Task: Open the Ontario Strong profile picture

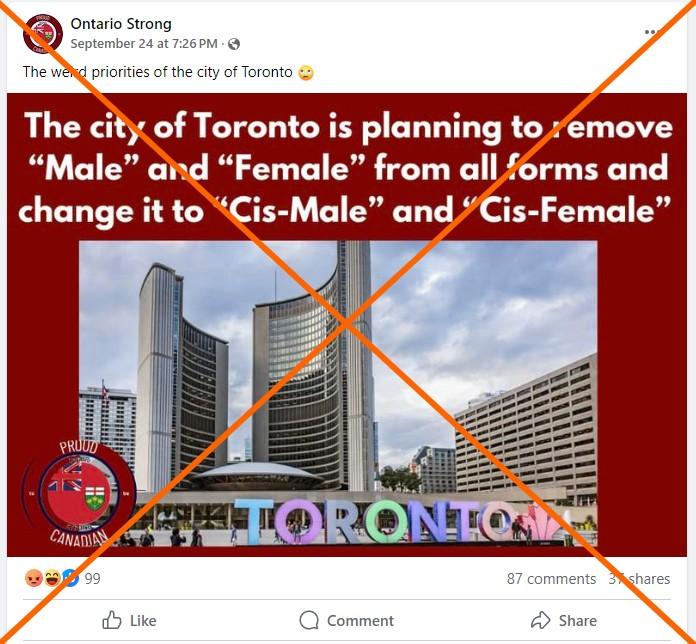Action: point(43,34)
